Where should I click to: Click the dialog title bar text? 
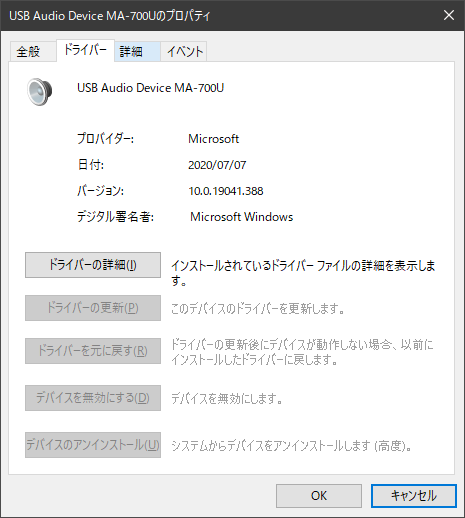tap(110, 16)
